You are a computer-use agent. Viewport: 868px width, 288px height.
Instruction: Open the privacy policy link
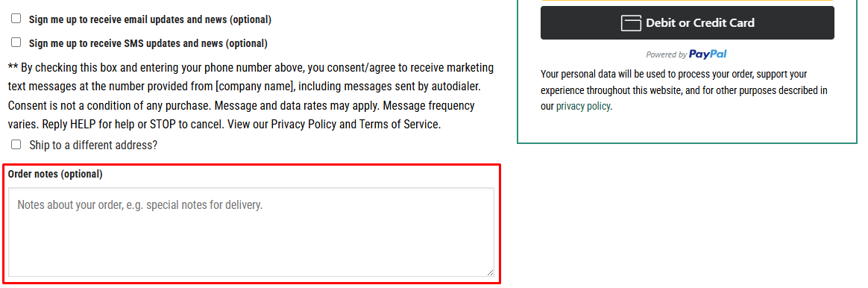point(583,107)
